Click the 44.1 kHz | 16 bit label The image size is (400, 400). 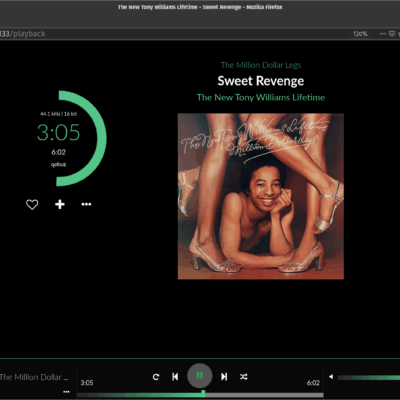[59, 114]
